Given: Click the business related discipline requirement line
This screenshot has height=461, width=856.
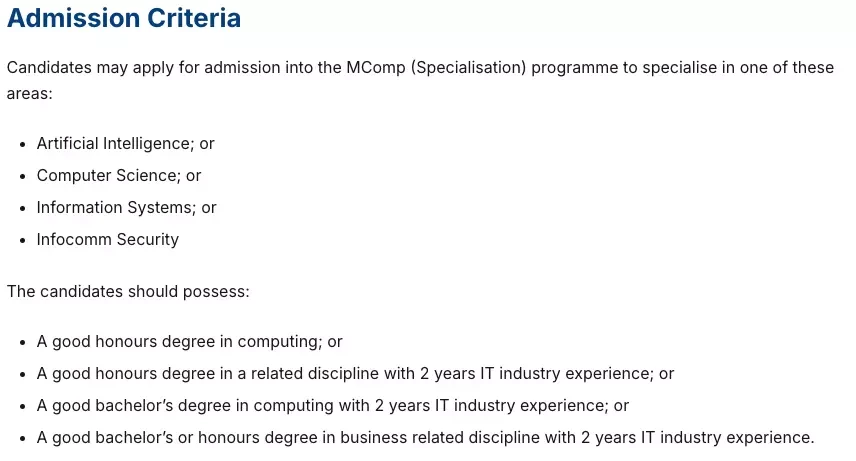Looking at the screenshot, I should pos(425,438).
